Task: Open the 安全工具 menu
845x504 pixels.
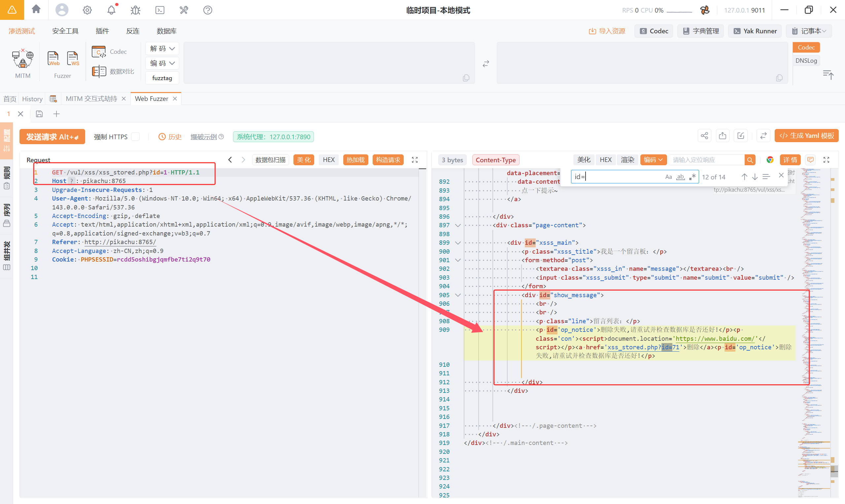Action: pos(65,31)
